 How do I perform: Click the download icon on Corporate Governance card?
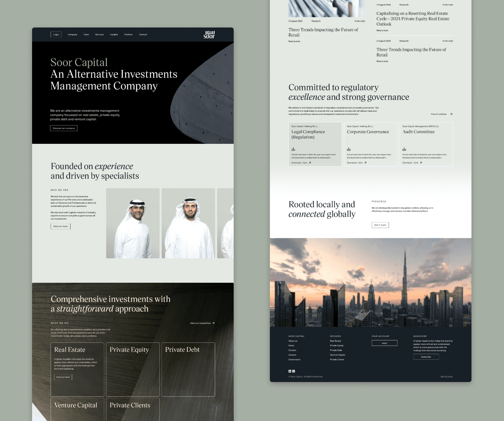coord(349,149)
